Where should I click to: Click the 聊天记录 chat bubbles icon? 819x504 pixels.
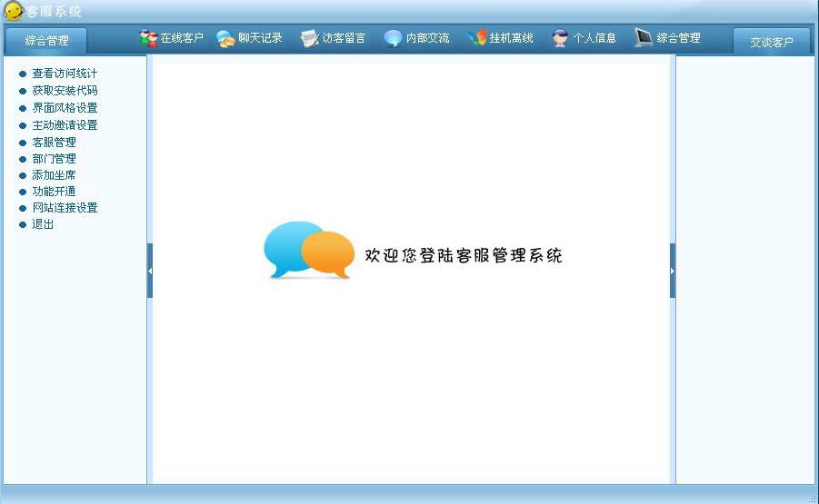tap(225, 39)
